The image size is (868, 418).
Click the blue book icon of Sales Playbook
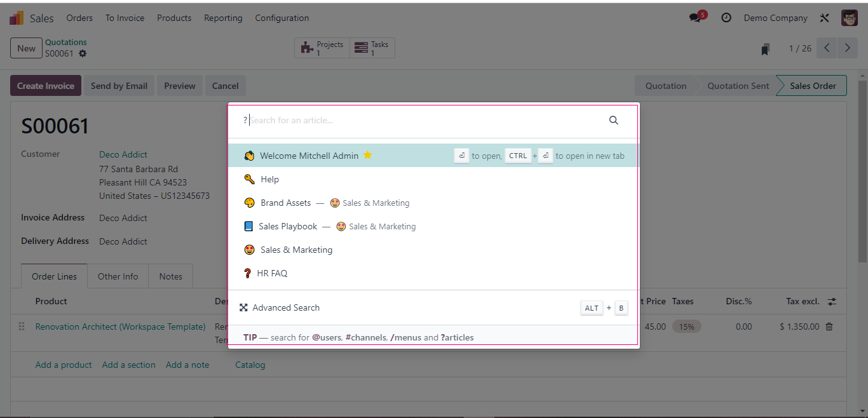click(x=248, y=226)
